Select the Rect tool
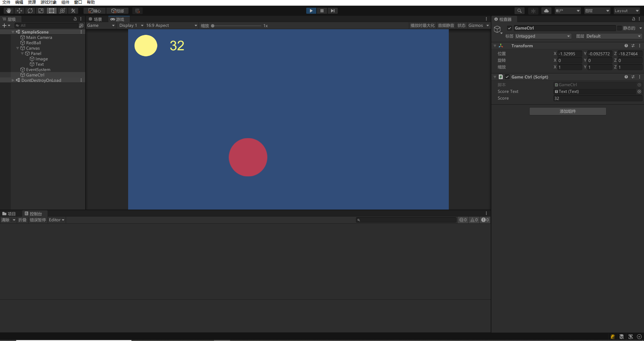Image resolution: width=644 pixels, height=341 pixels. click(52, 11)
